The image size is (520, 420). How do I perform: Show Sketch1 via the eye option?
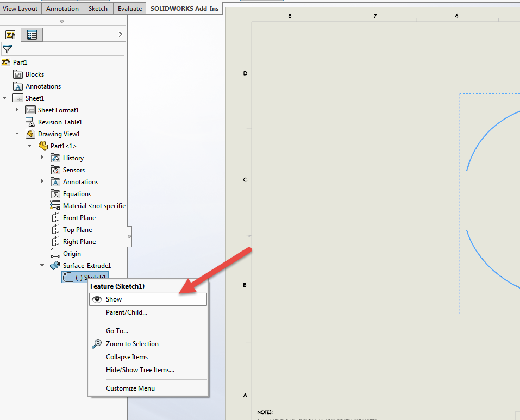[113, 299]
